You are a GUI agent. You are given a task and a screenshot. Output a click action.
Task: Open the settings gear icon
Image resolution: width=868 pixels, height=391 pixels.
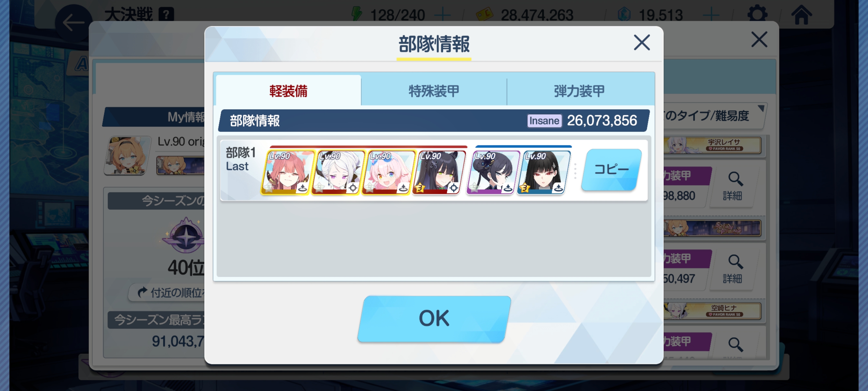pos(757,15)
